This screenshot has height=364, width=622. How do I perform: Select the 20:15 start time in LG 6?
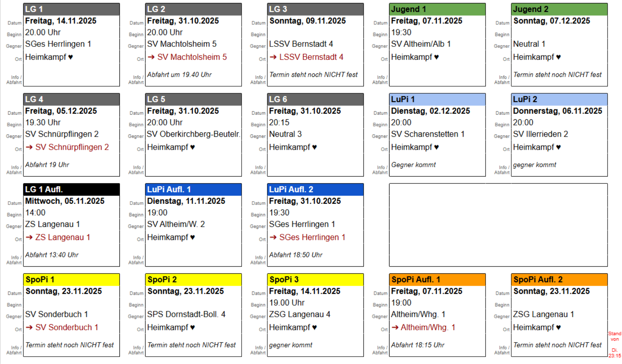279,122
